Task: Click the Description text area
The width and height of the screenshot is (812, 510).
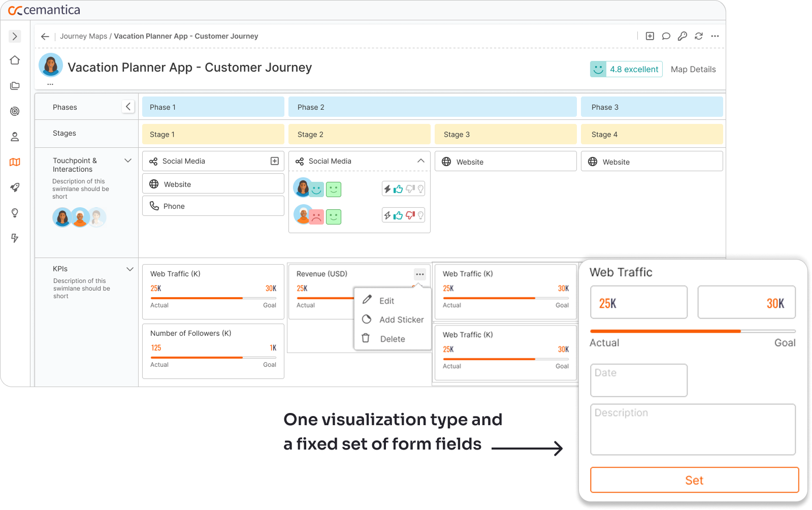Action: (693, 429)
